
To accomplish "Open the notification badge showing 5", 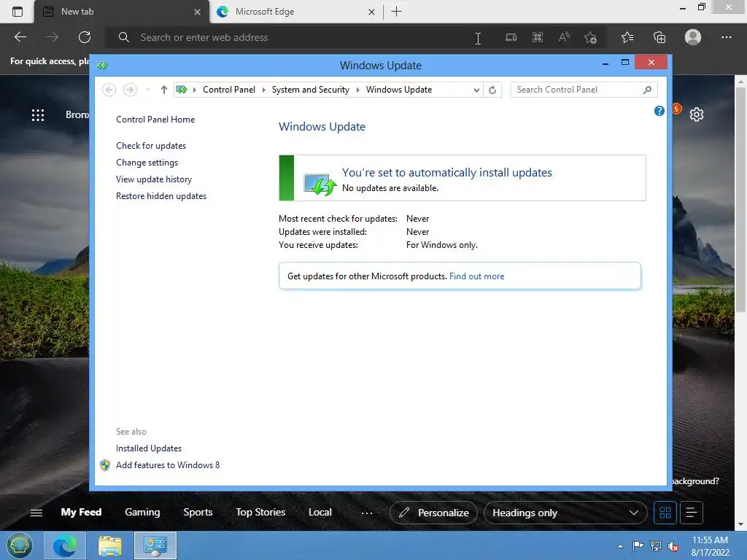I will tap(676, 109).
